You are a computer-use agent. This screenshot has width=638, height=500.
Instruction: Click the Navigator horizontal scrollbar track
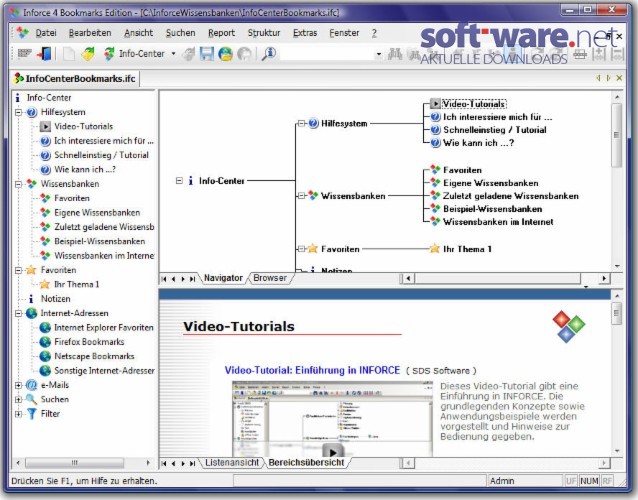[497, 279]
